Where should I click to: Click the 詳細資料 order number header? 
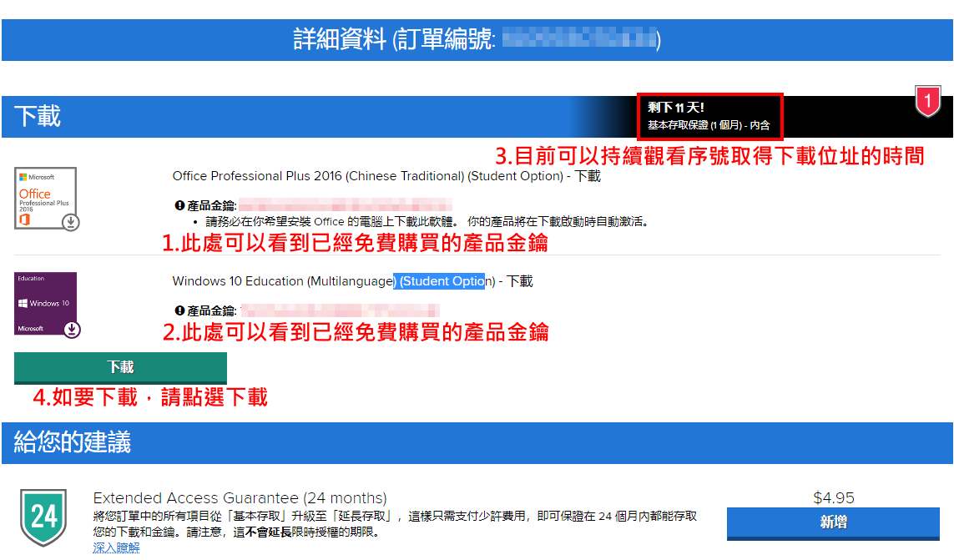[x=477, y=40]
